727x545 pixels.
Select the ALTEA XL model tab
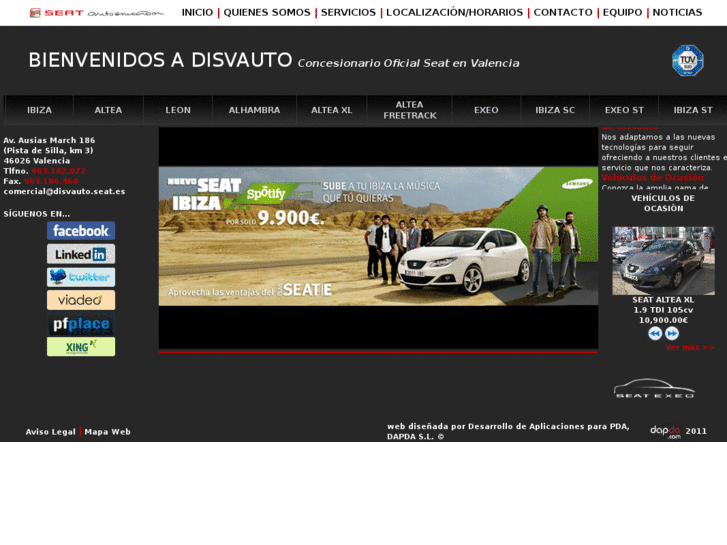pyautogui.click(x=332, y=110)
